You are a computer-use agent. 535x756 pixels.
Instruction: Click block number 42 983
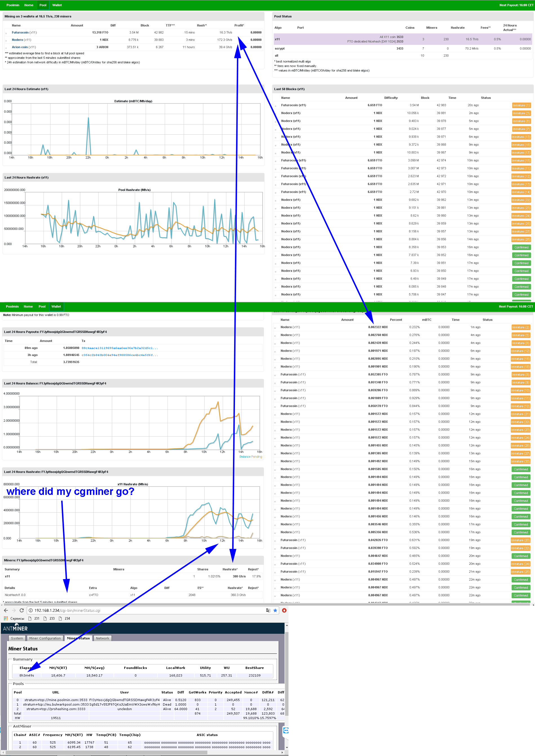coord(441,105)
